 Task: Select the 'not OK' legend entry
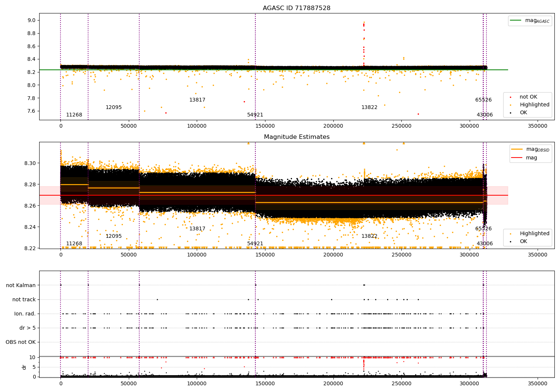coord(523,97)
